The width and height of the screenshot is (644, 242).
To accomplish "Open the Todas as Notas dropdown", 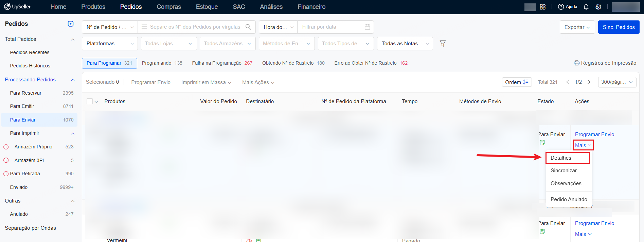I will point(405,44).
